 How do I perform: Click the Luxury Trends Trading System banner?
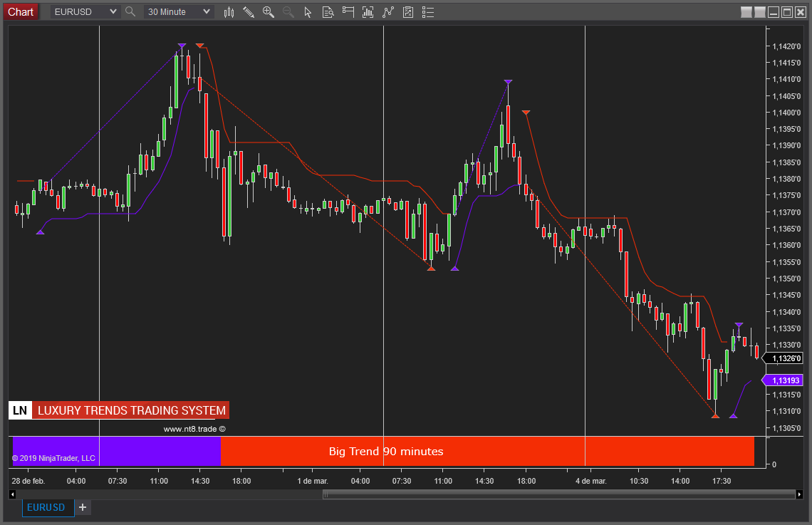(x=132, y=410)
